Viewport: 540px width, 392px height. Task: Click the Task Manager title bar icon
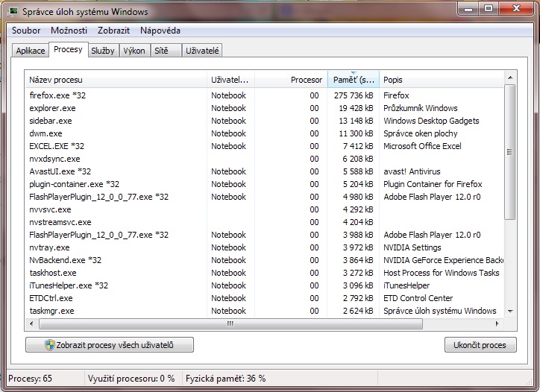tap(13, 11)
